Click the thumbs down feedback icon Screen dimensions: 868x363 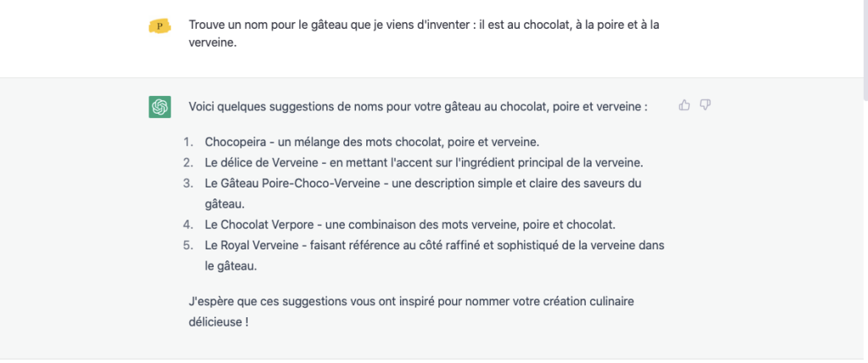(705, 105)
